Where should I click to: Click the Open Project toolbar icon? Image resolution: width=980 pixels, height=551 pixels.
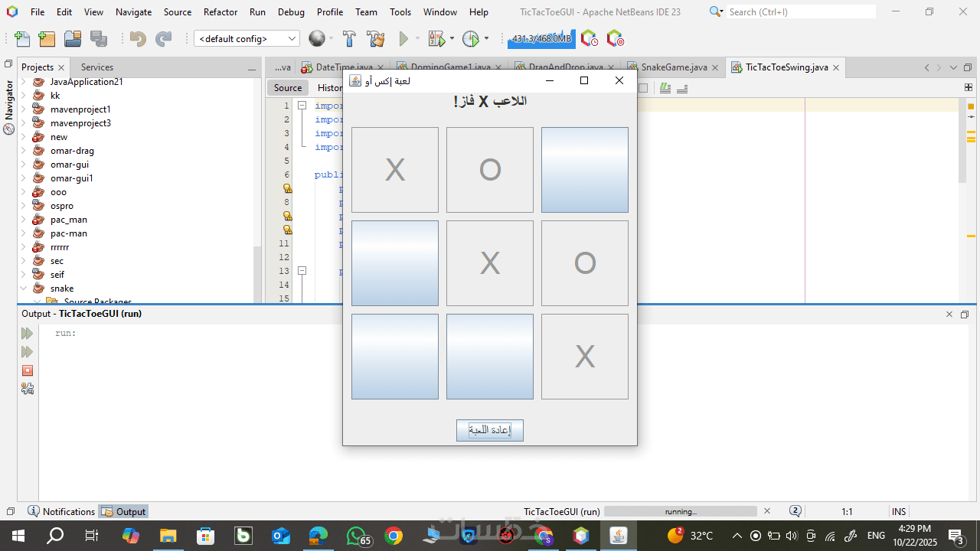(73, 39)
